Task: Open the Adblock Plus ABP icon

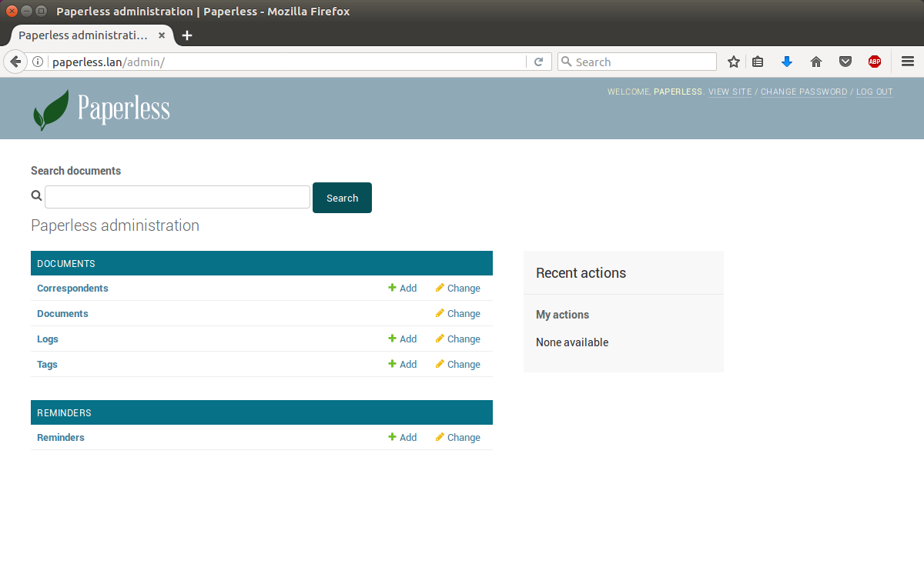Action: 875,62
